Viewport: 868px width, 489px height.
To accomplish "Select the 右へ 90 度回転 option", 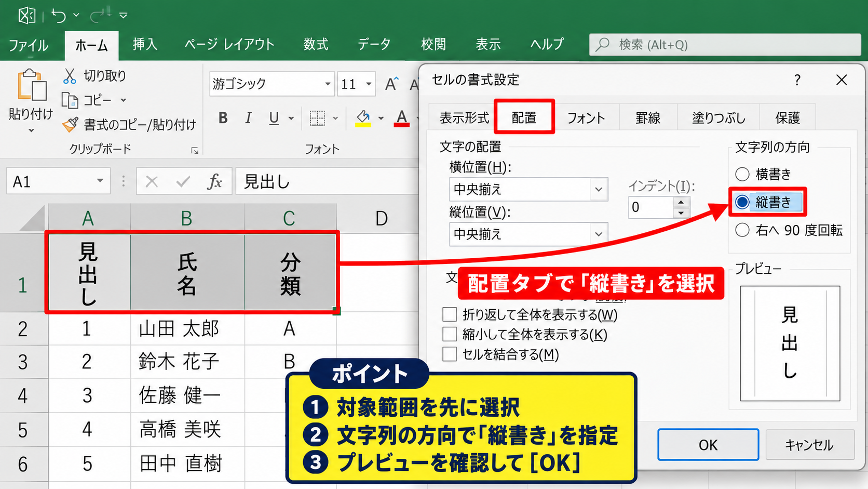I will [742, 230].
